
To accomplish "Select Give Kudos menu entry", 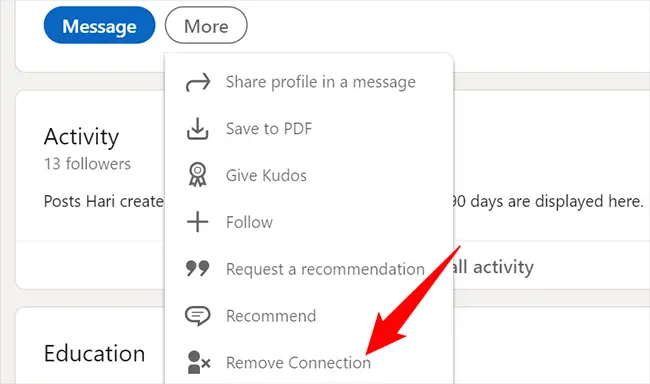I will pos(309,175).
